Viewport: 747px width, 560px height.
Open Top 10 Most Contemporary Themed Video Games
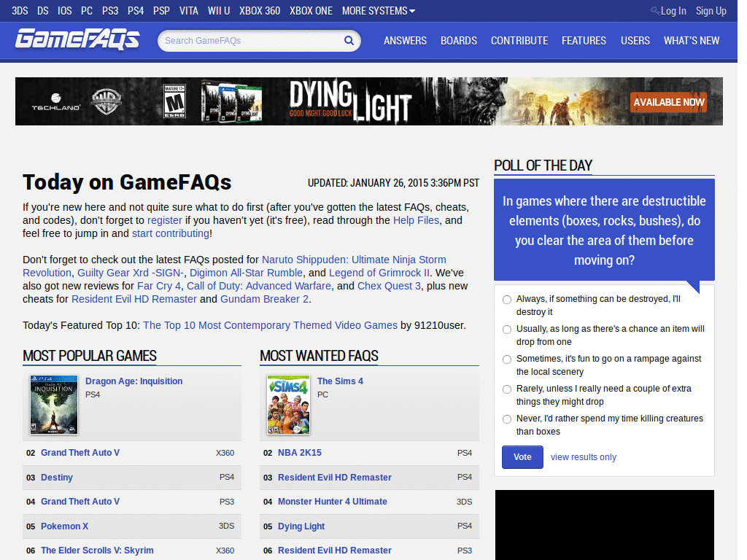coord(270,325)
